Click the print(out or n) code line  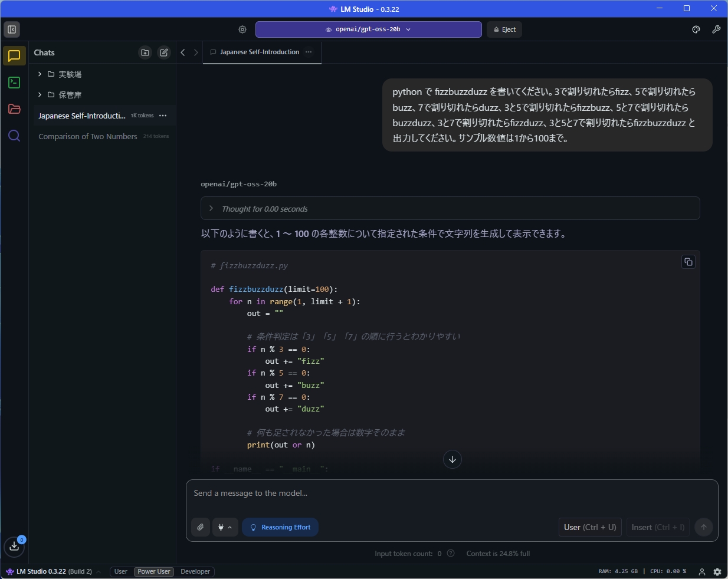(x=281, y=445)
